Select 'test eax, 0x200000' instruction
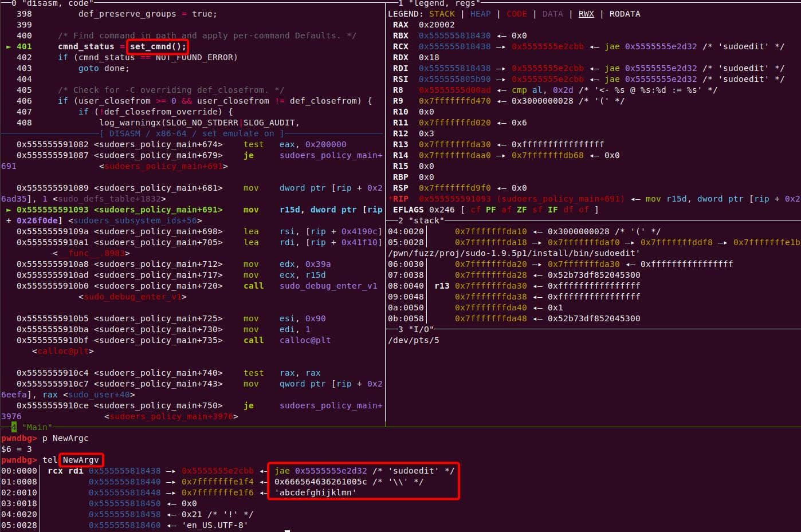This screenshot has height=532, width=801. click(295, 144)
